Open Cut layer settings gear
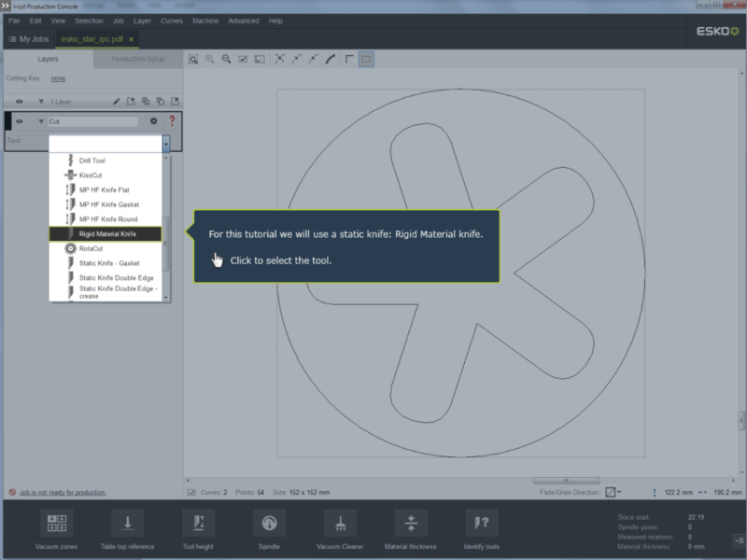The height and width of the screenshot is (560, 747). [153, 121]
